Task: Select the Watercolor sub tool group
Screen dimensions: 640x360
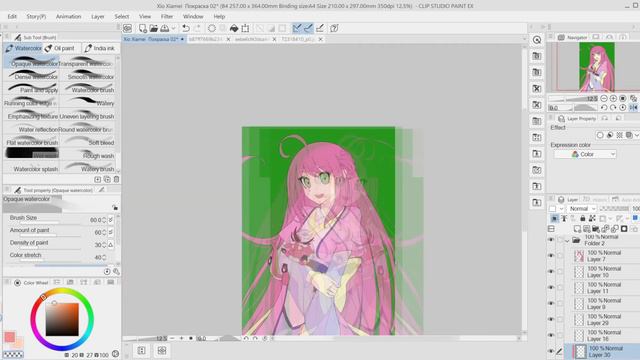Action: pos(23,48)
